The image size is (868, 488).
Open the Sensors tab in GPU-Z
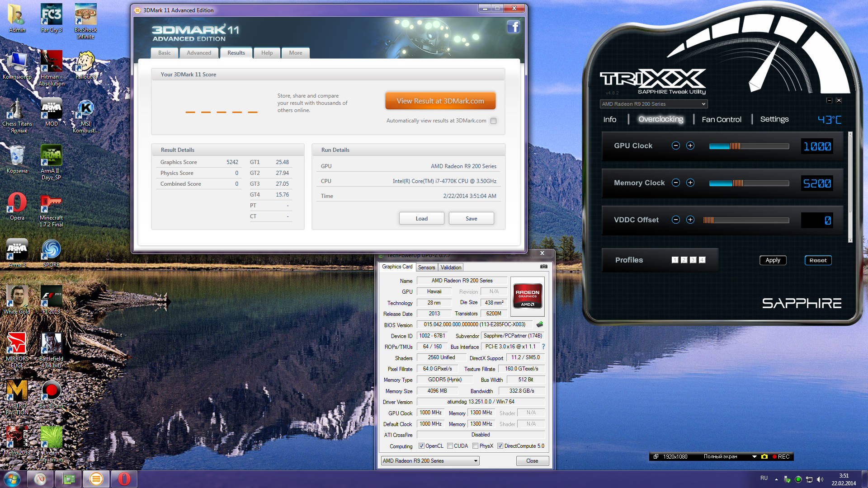pyautogui.click(x=426, y=267)
